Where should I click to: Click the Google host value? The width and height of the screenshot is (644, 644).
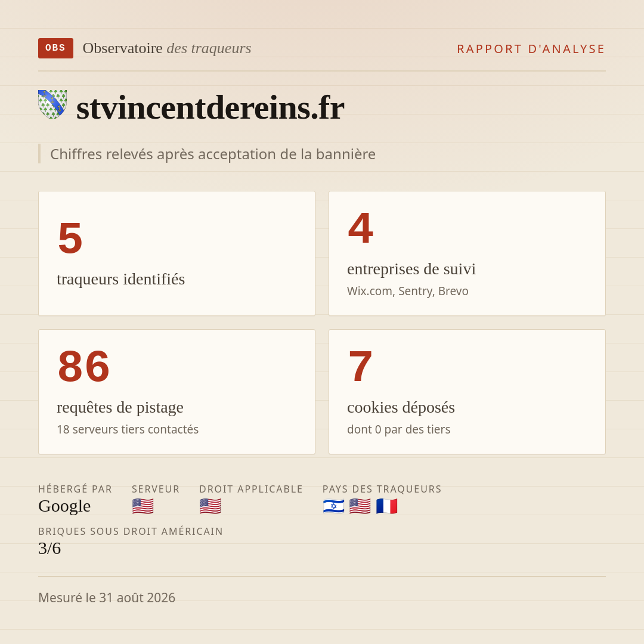point(64,506)
